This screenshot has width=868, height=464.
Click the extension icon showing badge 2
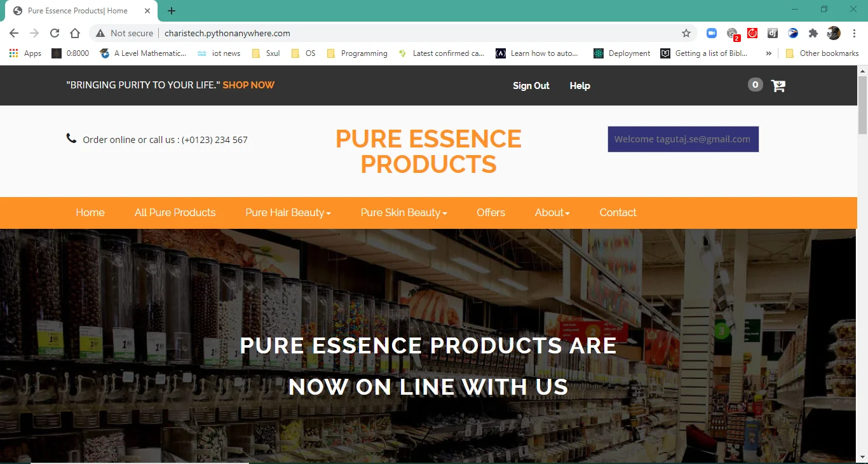[732, 33]
